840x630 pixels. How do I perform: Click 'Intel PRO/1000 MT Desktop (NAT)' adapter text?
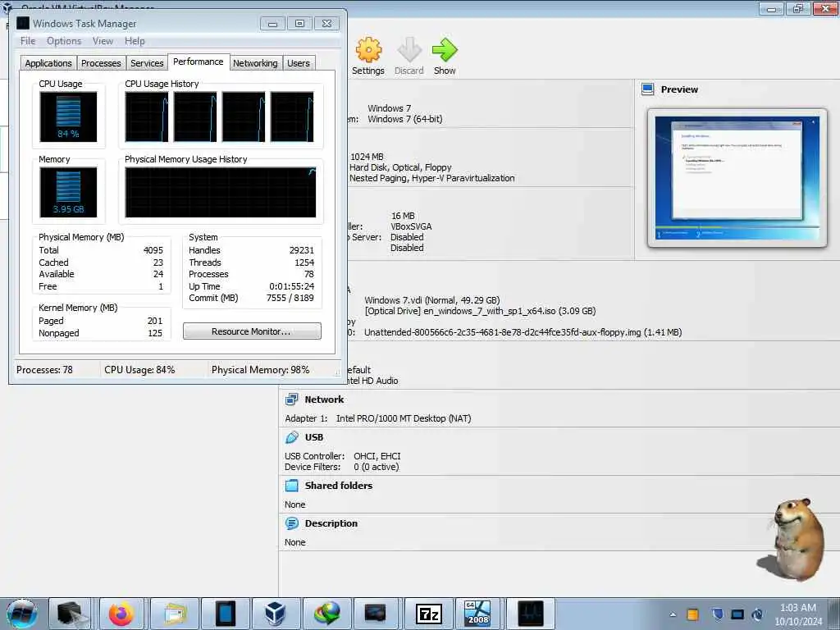[404, 418]
